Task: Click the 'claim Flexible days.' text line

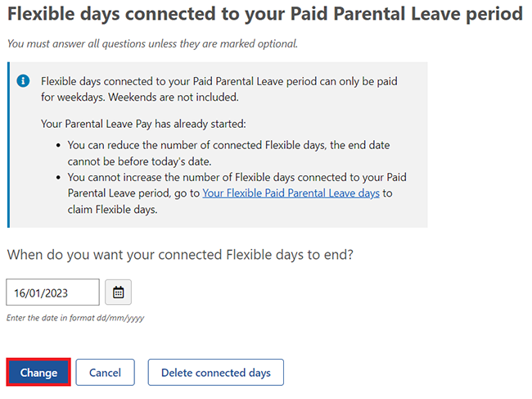Action: click(112, 210)
